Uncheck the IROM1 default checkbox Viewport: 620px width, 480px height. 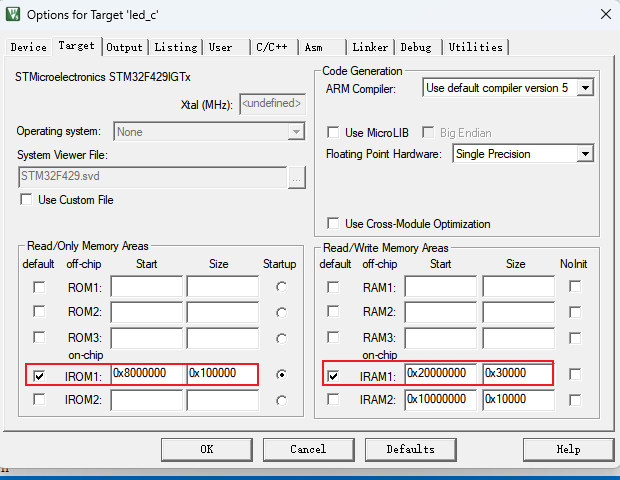[x=39, y=375]
